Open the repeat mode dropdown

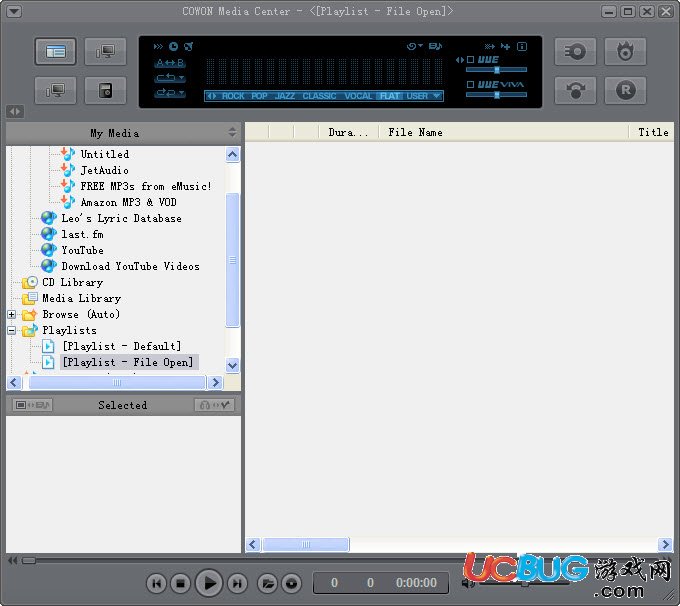pos(170,78)
